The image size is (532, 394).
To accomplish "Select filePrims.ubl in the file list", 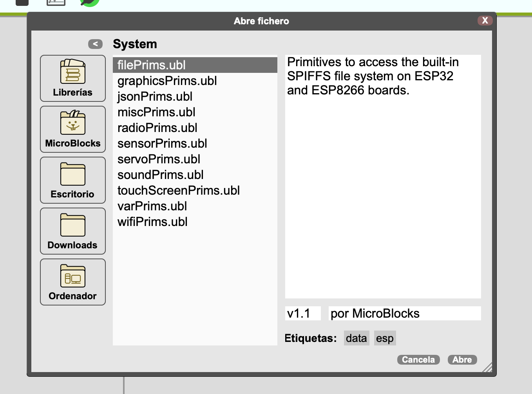I will tap(152, 65).
